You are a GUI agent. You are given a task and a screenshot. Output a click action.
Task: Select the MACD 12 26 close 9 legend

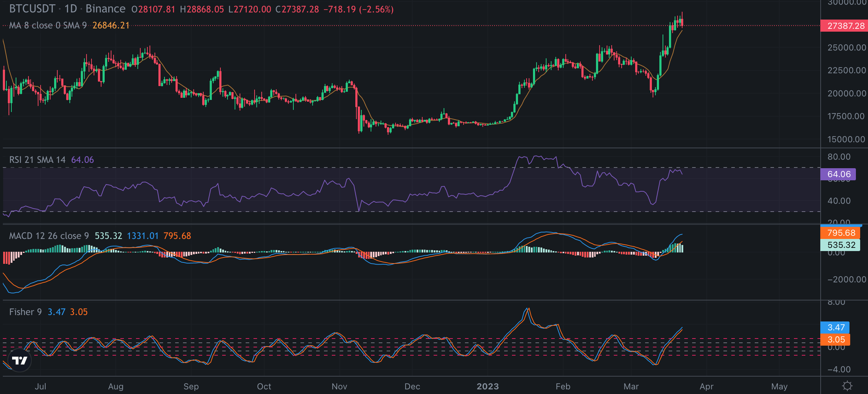[x=49, y=236]
